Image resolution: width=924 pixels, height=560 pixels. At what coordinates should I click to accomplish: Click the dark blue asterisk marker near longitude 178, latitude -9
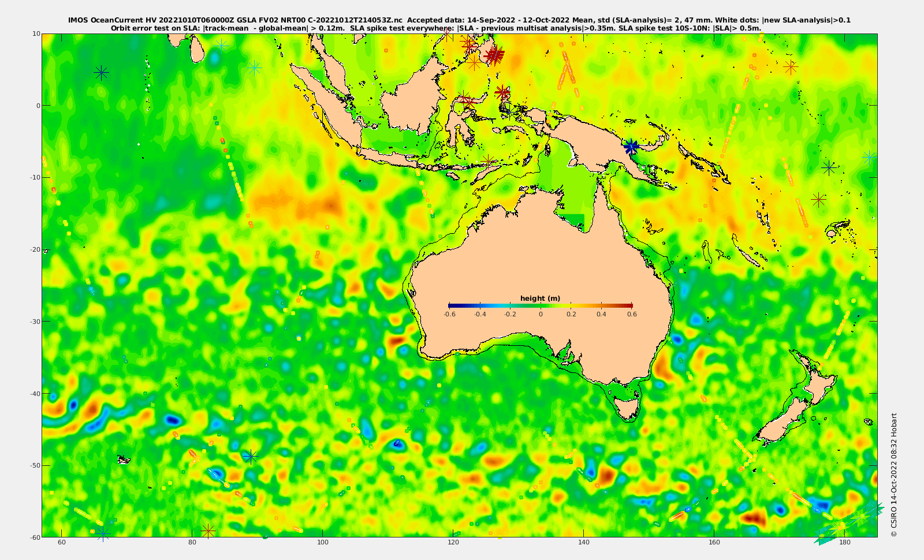[829, 168]
